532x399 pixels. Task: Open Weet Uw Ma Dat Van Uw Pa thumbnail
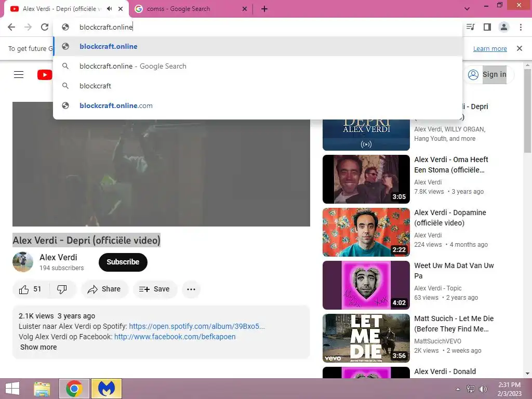click(x=366, y=285)
